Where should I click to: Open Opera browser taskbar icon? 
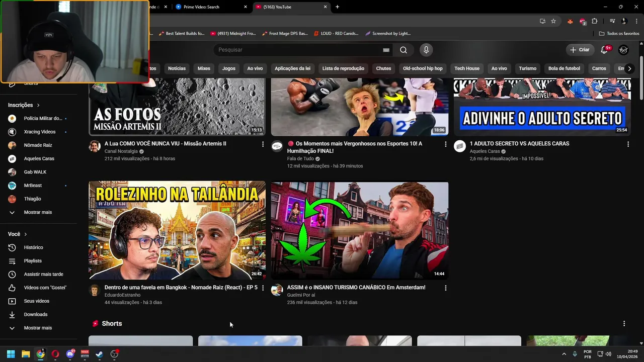(x=55, y=354)
